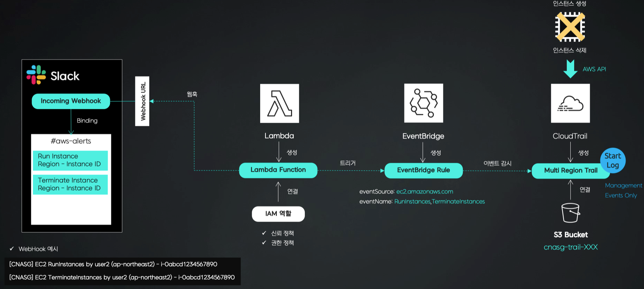Click the 웹훅 label

click(192, 94)
